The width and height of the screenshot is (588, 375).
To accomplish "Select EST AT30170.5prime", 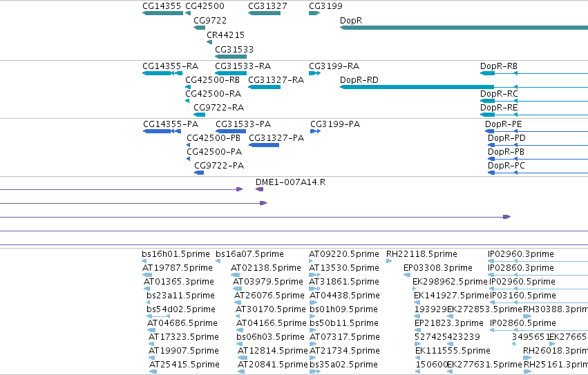I will pyautogui.click(x=238, y=317).
